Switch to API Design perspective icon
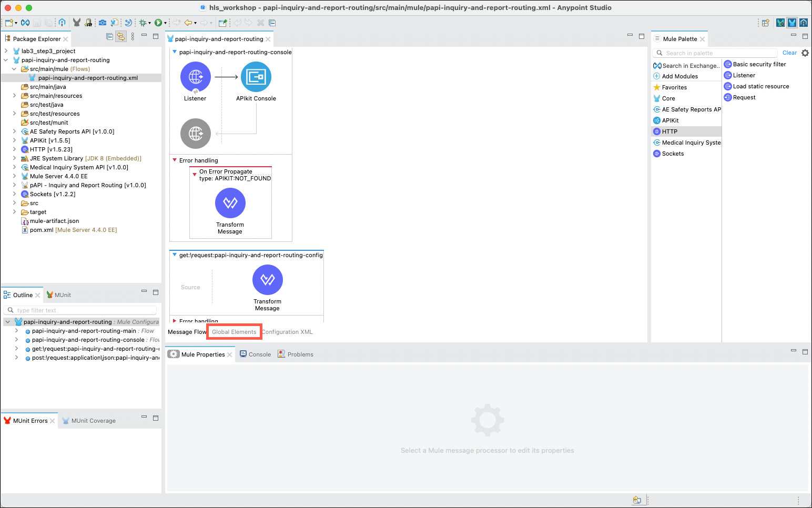 point(804,23)
